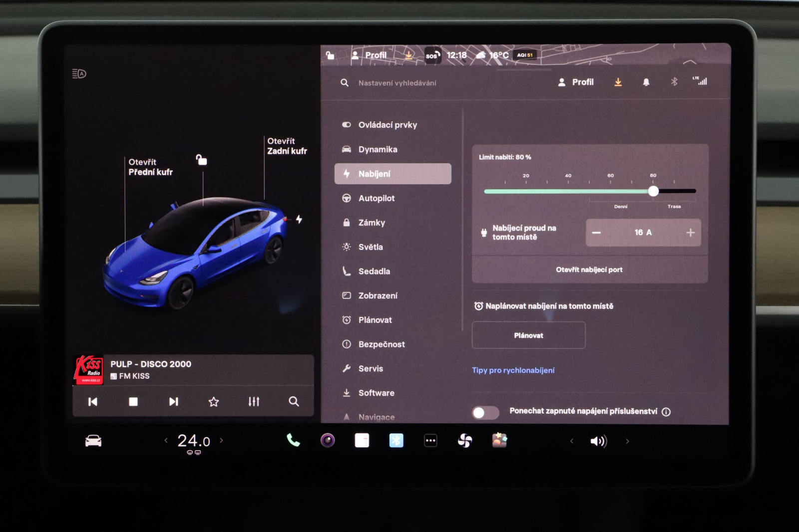Image resolution: width=799 pixels, height=532 pixels.
Task: Select Autopilot in settings menu
Action: point(377,198)
